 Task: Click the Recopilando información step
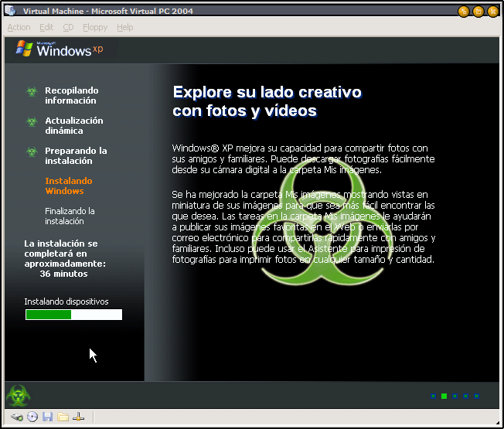click(x=72, y=95)
